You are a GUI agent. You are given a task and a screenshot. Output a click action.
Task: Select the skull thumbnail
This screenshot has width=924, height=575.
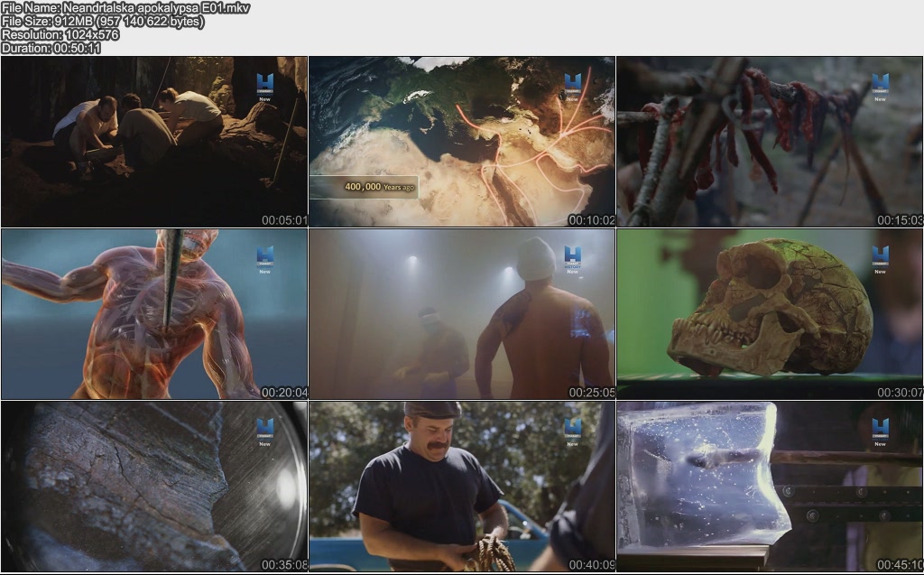click(x=770, y=313)
